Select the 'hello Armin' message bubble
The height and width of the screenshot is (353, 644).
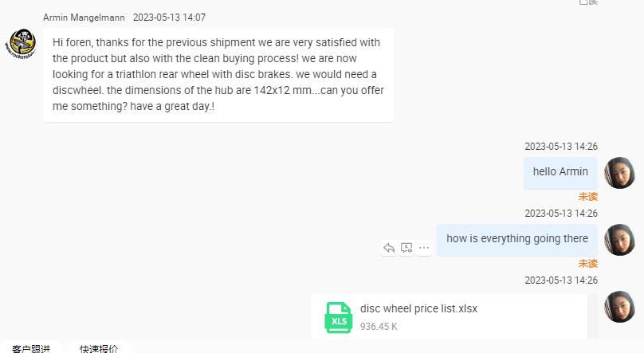[560, 172]
